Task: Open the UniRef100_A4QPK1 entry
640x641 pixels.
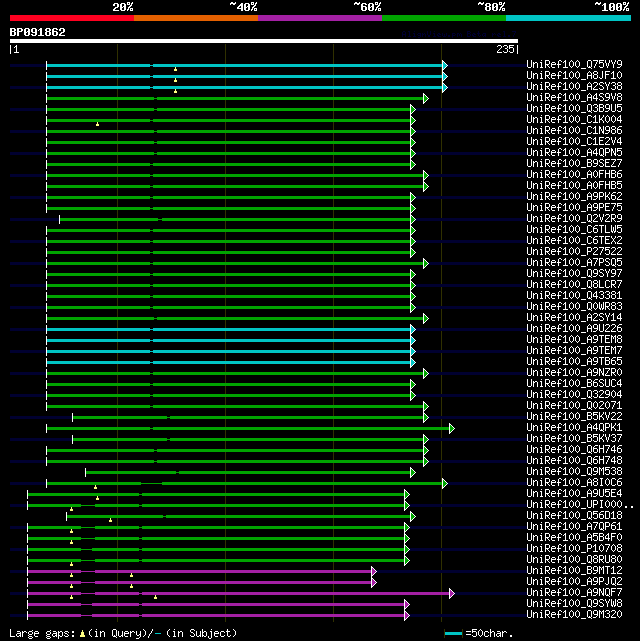Action: pos(574,428)
